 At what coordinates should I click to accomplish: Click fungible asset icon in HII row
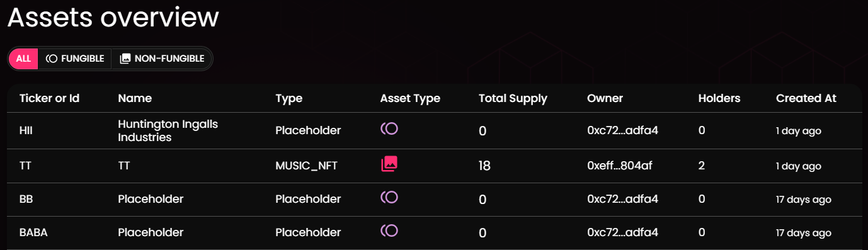[x=389, y=129]
